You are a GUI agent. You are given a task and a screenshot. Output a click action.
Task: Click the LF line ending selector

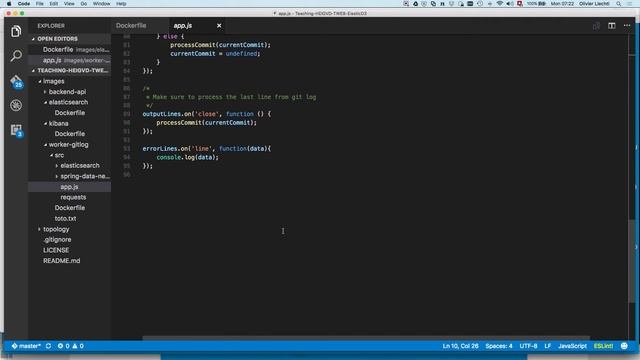pyautogui.click(x=548, y=346)
